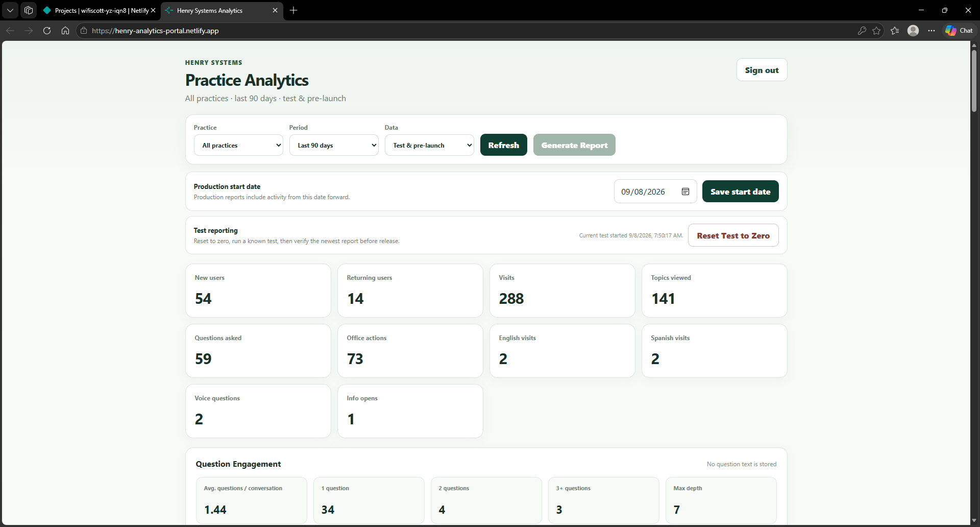Image resolution: width=980 pixels, height=527 pixels.
Task: Click the browser back arrow icon
Action: 10,31
